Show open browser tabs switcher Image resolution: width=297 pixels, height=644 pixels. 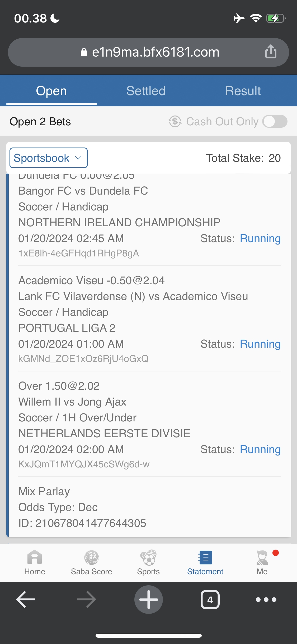210,600
